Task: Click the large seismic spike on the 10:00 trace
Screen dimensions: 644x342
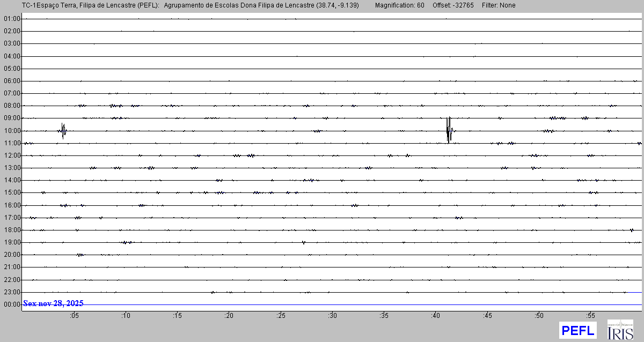Action: [x=449, y=130]
